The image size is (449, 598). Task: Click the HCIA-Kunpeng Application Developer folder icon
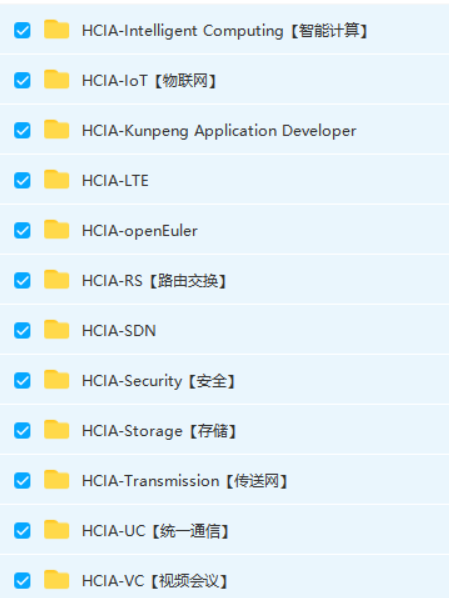(x=56, y=130)
